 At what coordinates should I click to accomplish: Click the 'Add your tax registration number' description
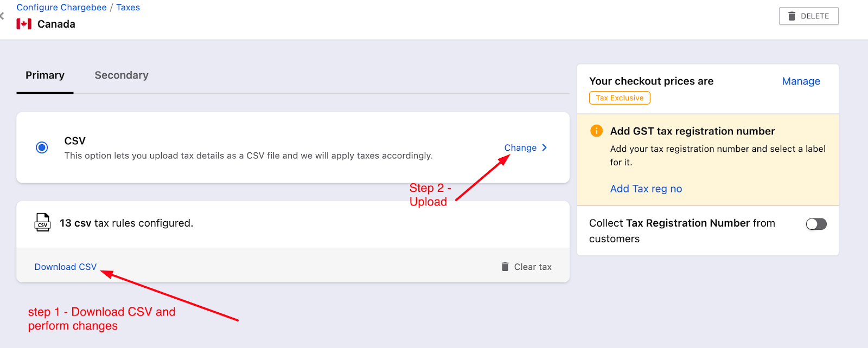click(x=718, y=156)
